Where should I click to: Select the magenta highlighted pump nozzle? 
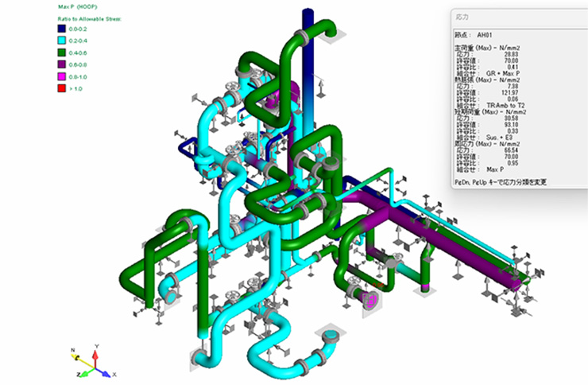point(369,300)
